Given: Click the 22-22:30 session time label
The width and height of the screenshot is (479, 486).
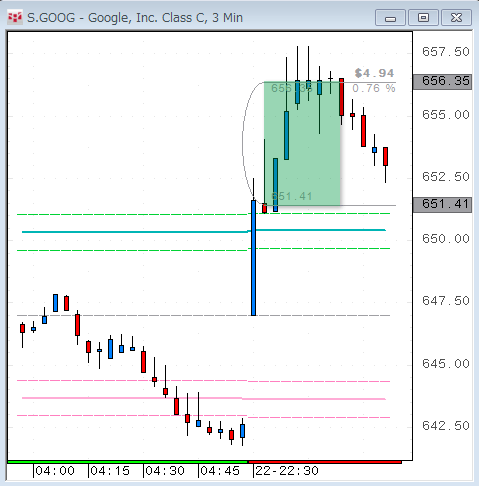Looking at the screenshot, I should (x=287, y=471).
